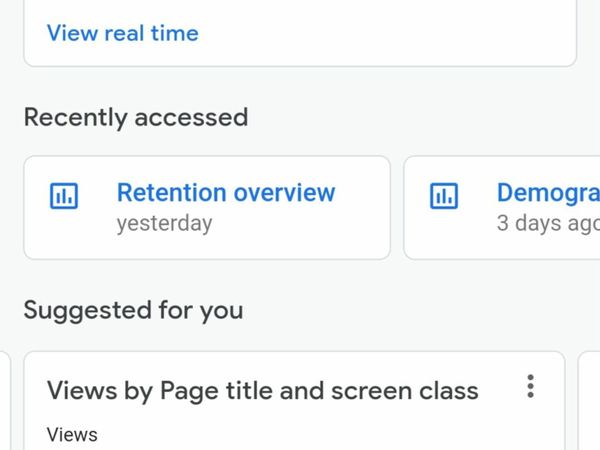600x450 pixels.
Task: Open the partially visible Demographics report title
Action: tap(547, 192)
